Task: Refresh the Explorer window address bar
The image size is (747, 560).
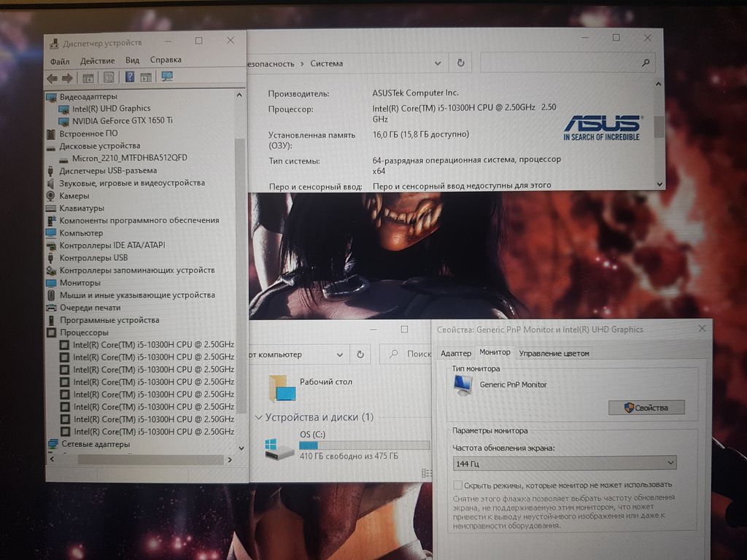Action: [x=360, y=354]
